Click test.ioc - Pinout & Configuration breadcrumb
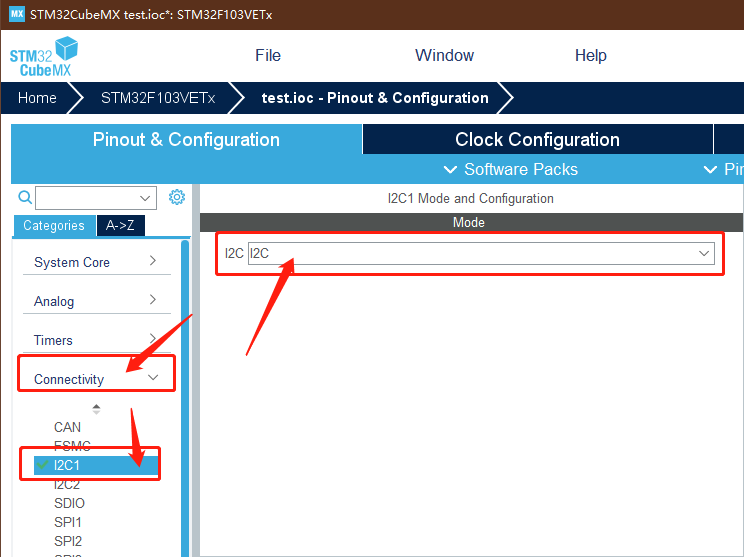 (x=375, y=98)
